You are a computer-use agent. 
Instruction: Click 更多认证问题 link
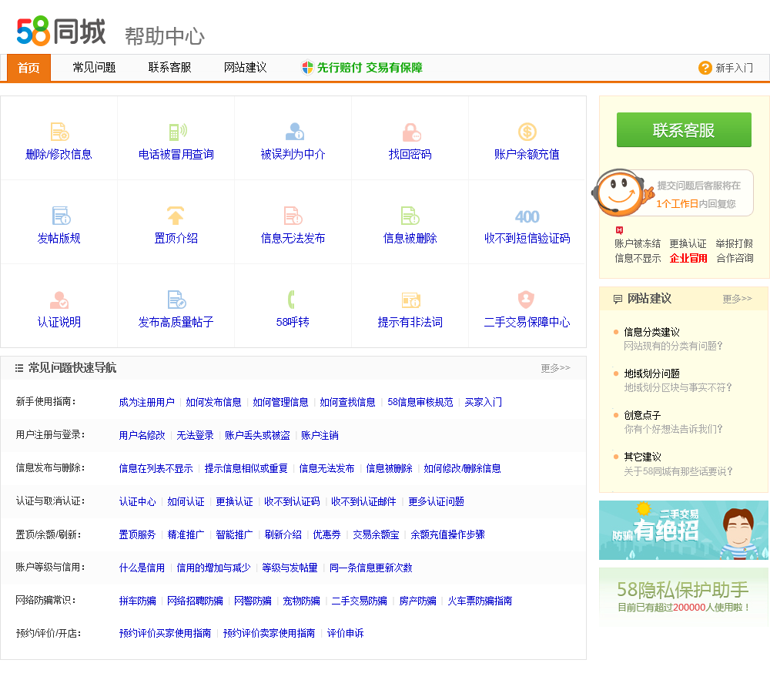(x=436, y=501)
